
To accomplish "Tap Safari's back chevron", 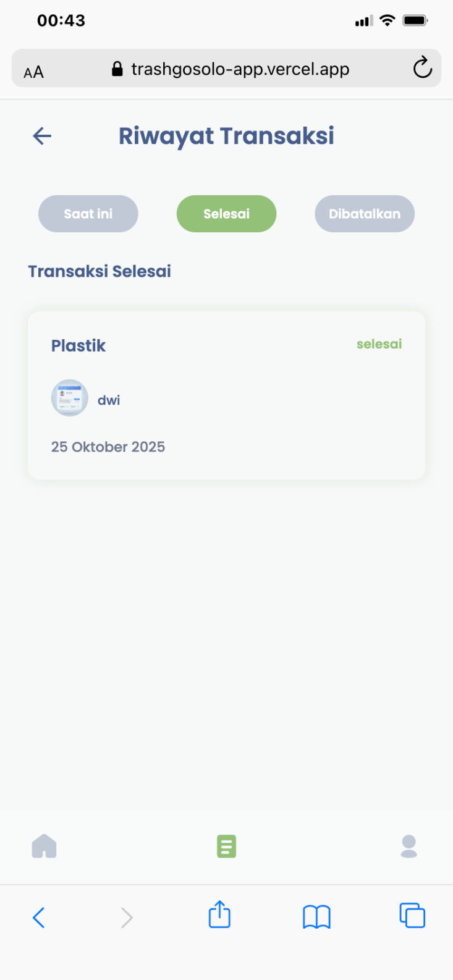I will [38, 918].
